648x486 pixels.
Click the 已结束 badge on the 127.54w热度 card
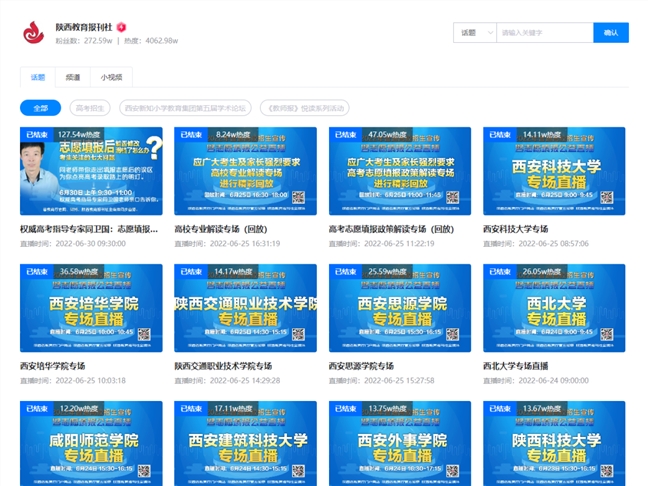(37, 134)
